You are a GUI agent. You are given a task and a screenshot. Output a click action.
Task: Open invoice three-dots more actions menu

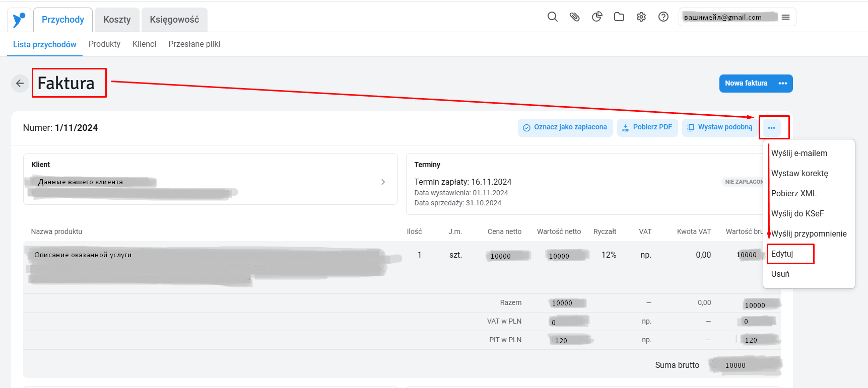point(771,128)
